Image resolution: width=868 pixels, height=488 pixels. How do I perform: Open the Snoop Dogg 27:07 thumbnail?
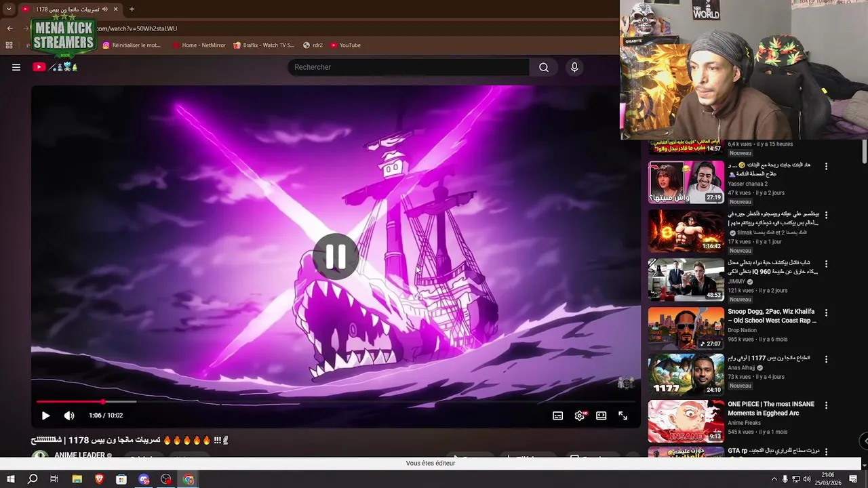coord(686,329)
